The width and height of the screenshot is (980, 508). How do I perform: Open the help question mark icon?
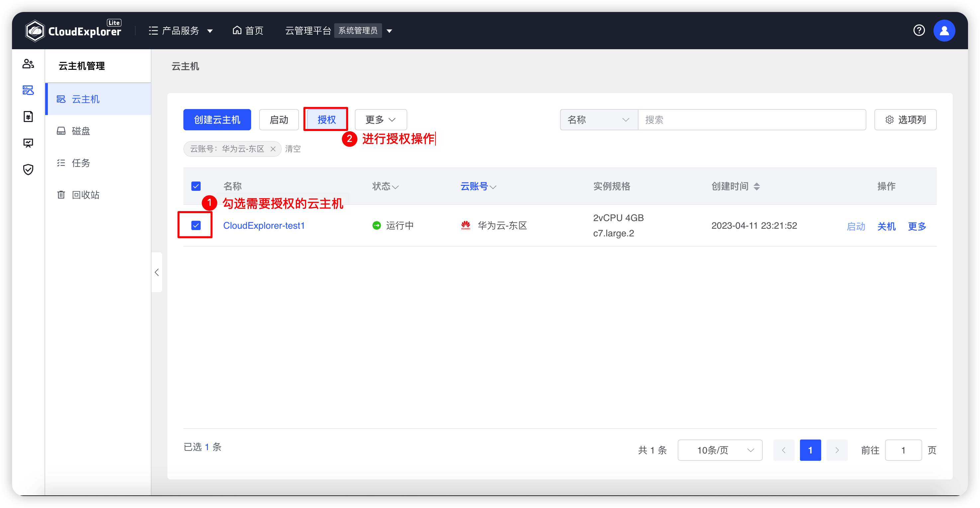tap(919, 31)
